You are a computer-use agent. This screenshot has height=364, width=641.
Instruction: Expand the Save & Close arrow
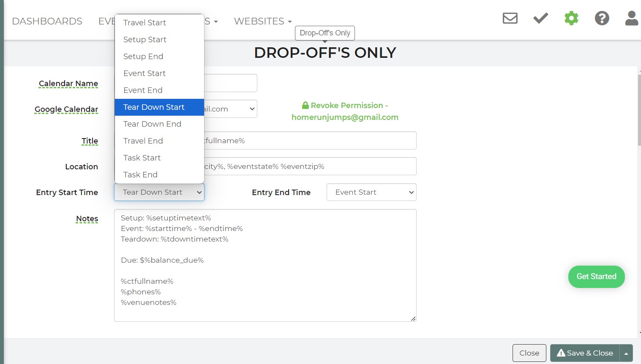626,353
